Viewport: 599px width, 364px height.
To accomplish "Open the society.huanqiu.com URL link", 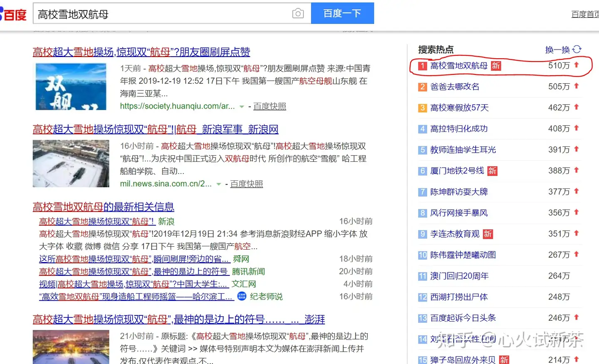I will coord(178,106).
